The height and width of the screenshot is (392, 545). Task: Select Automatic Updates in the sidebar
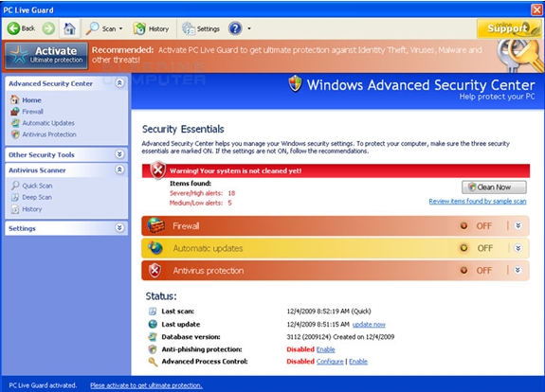tap(48, 123)
